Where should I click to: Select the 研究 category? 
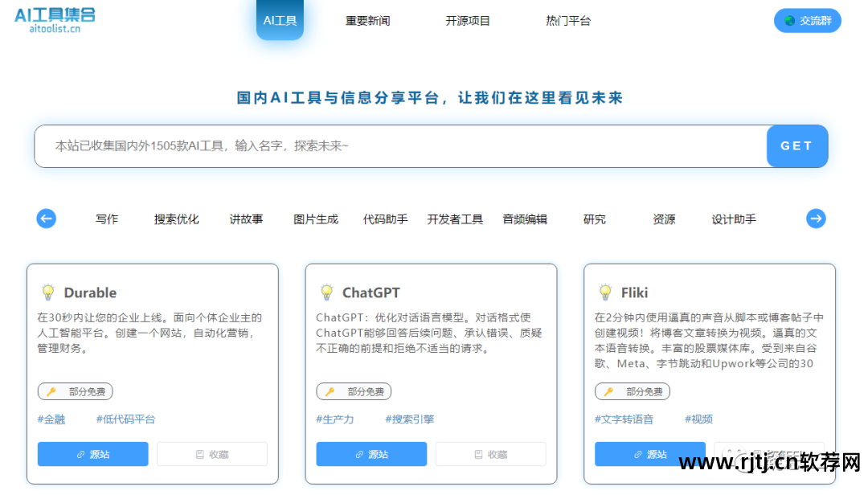tap(595, 219)
